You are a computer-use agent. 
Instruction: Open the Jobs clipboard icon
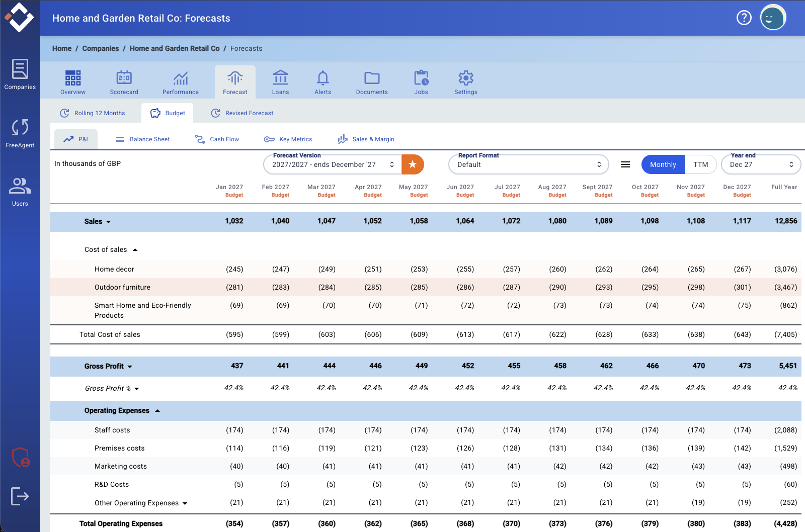(421, 78)
